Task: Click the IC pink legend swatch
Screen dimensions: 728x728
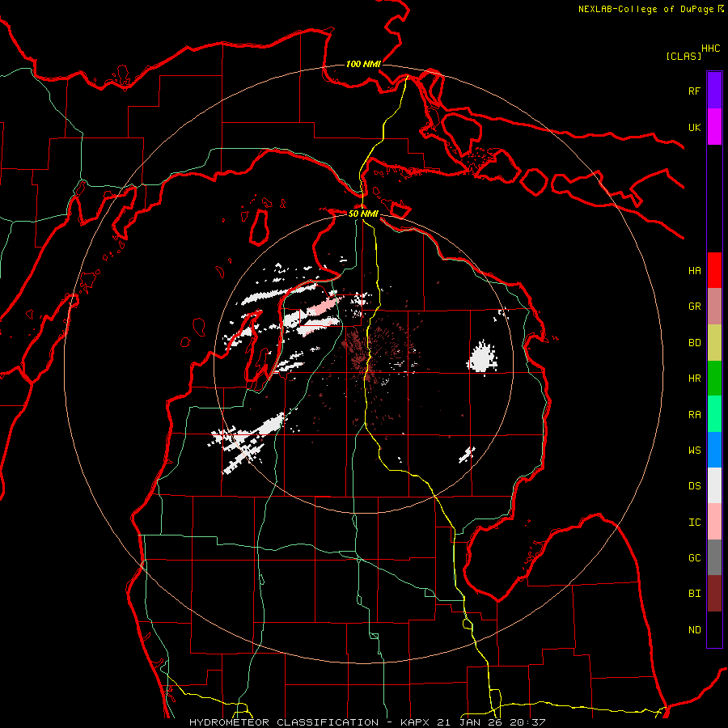Action: (x=714, y=522)
